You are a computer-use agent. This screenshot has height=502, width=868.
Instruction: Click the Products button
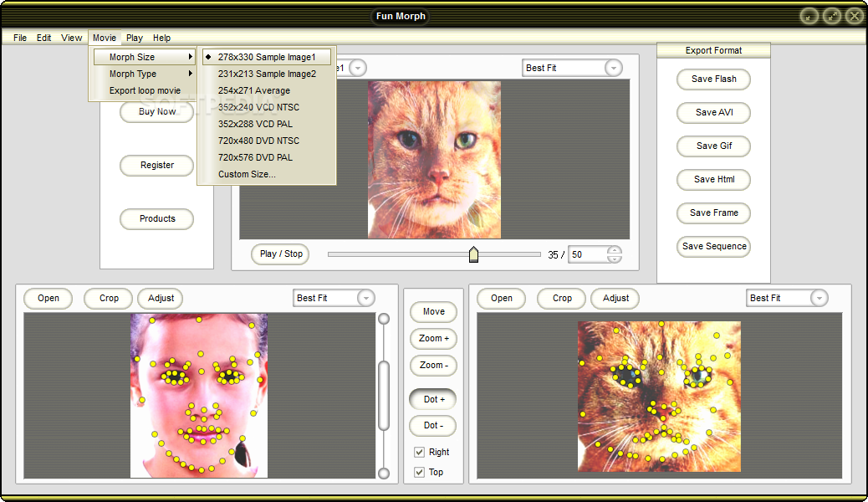click(156, 219)
